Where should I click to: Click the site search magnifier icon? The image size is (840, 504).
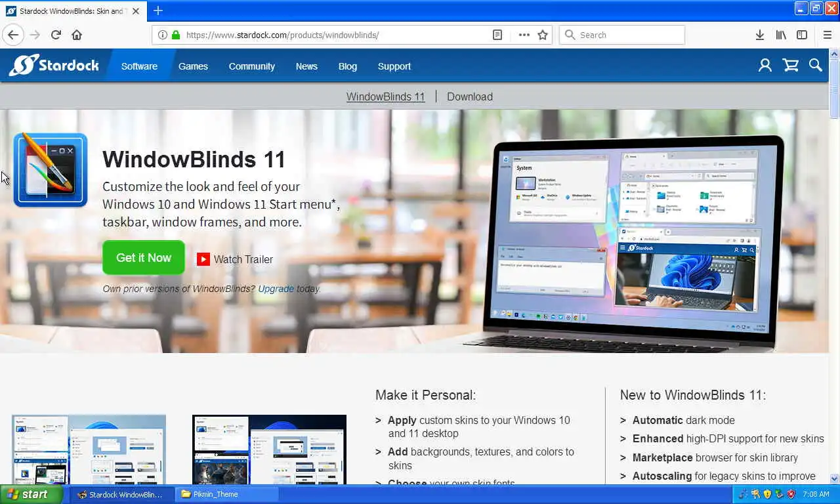click(x=816, y=65)
